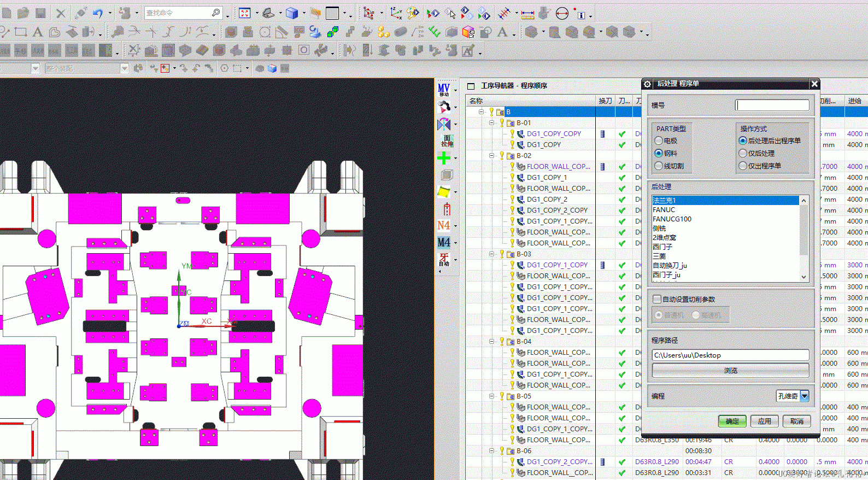Image resolution: width=868 pixels, height=480 pixels.
Task: Collapse the B-03 tree group
Action: [491, 254]
